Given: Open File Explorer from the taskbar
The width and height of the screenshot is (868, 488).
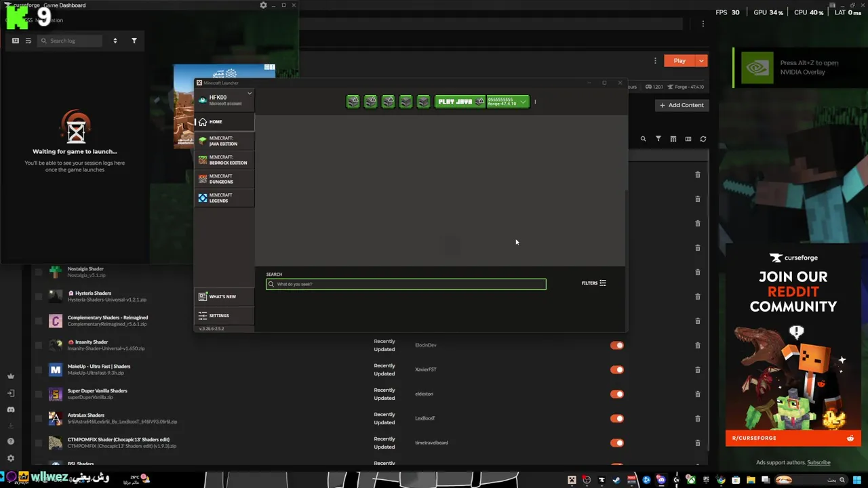Looking at the screenshot, I should click(x=751, y=481).
